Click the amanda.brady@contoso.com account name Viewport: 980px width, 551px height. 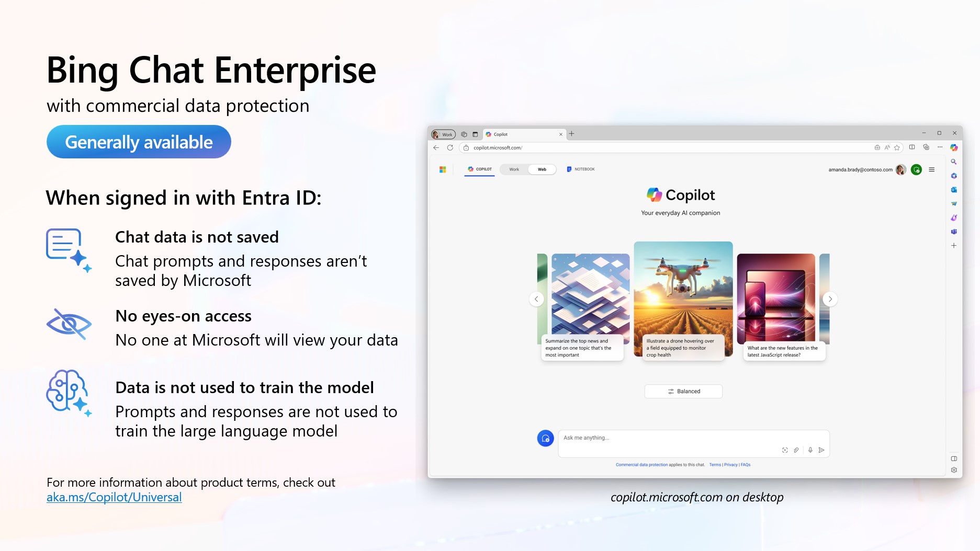(x=860, y=170)
